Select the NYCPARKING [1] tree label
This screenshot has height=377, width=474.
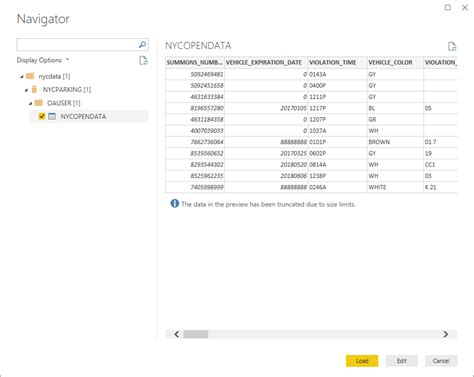(67, 90)
